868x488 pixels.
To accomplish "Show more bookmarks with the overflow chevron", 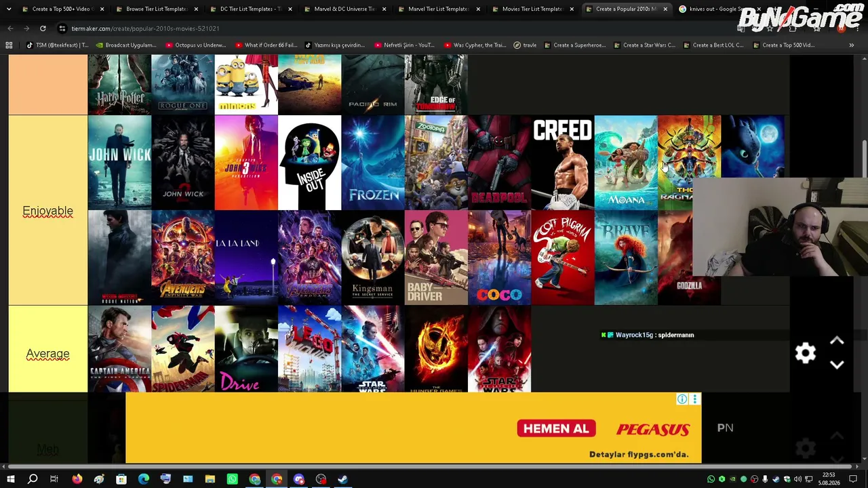I will 851,45.
